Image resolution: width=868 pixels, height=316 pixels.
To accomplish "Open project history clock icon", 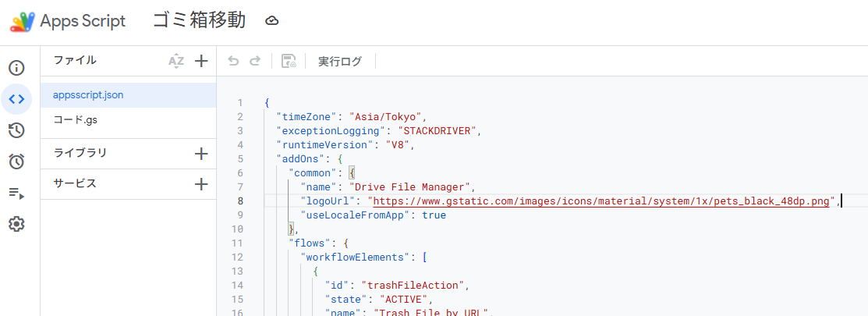I will coord(16,130).
